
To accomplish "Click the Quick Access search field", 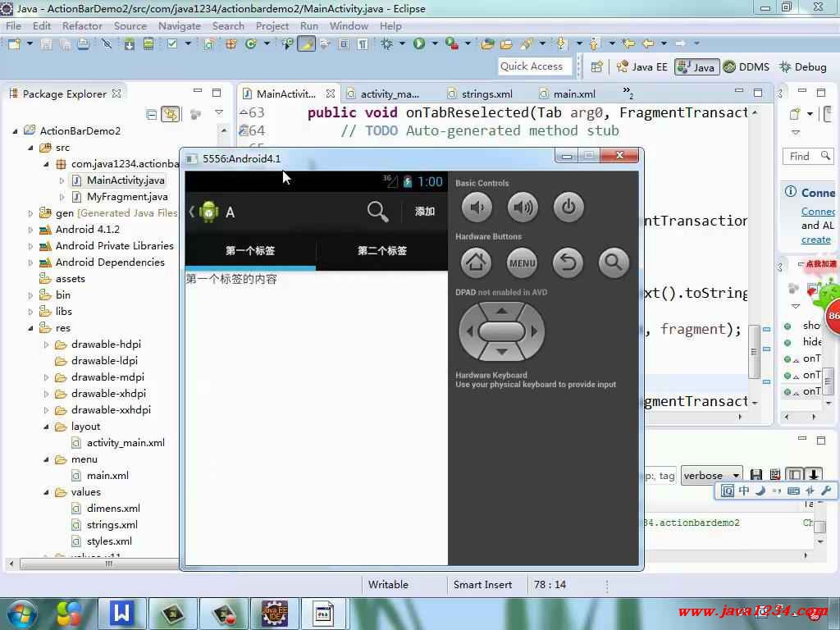I will 534,66.
